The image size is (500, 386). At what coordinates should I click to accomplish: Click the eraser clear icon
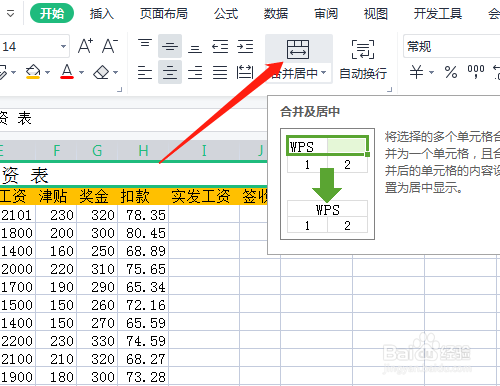click(x=101, y=72)
